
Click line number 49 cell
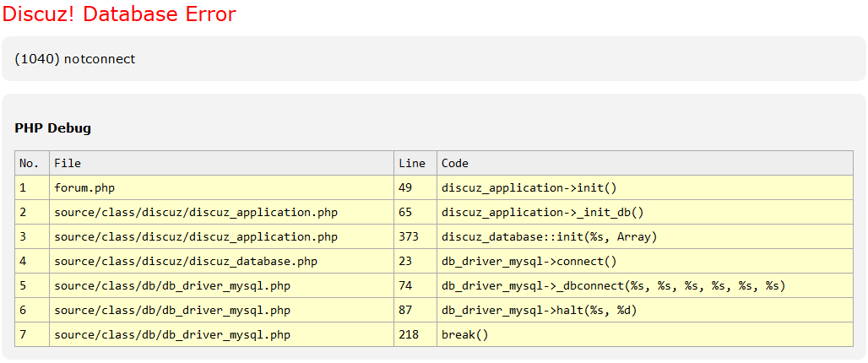tap(415, 187)
